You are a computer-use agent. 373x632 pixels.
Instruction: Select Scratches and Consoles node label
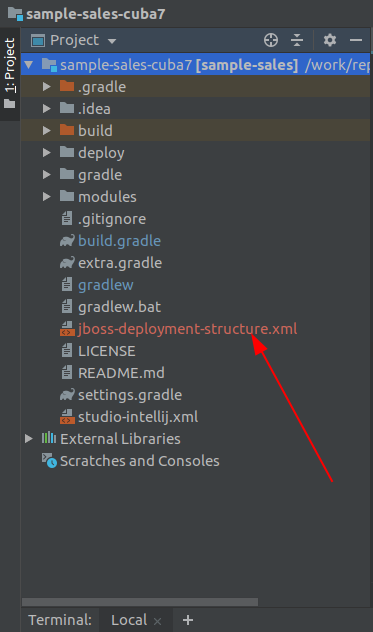click(140, 461)
